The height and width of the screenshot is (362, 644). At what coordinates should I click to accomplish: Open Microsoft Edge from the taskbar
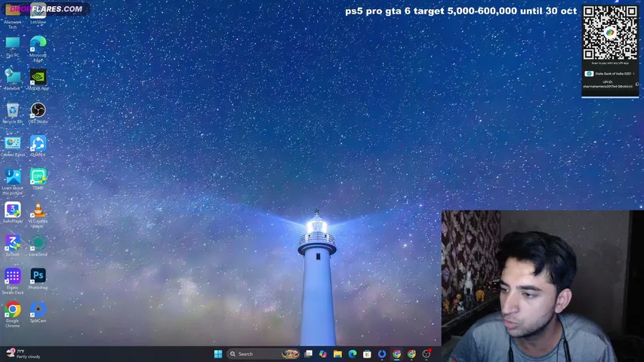[x=353, y=354]
